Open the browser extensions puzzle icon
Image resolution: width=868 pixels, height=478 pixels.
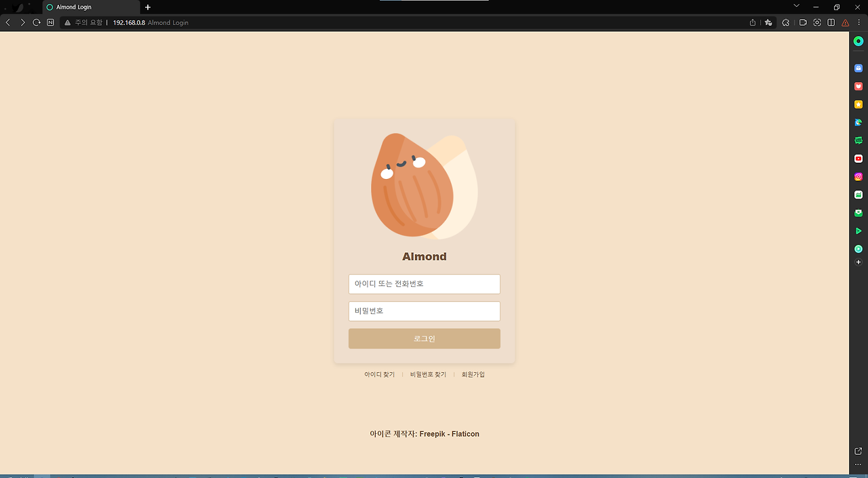786,22
